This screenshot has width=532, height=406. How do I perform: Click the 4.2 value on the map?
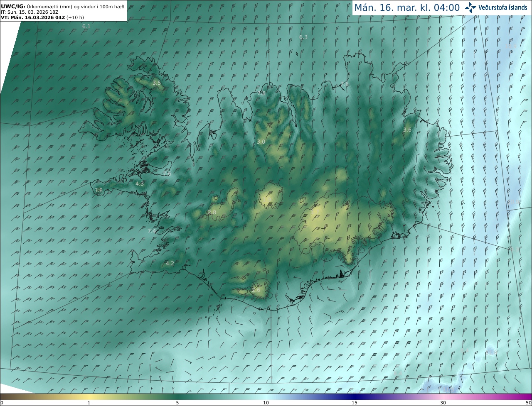(x=170, y=263)
